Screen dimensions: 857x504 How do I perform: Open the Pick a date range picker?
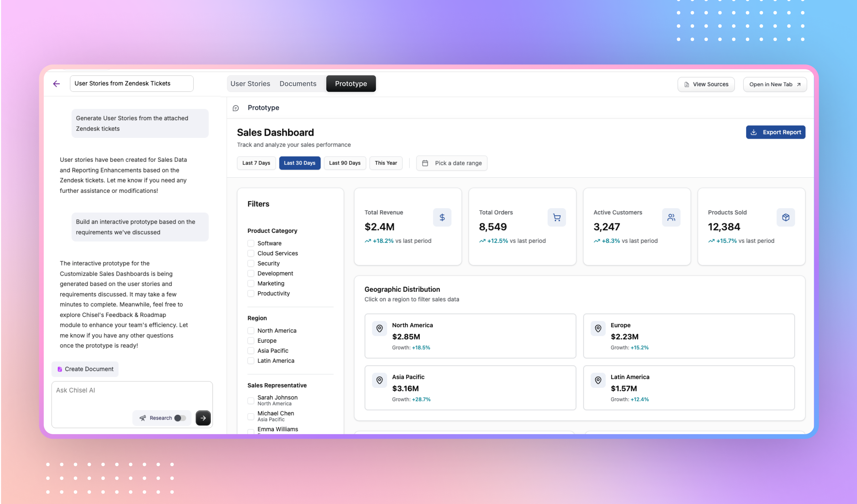(x=451, y=163)
